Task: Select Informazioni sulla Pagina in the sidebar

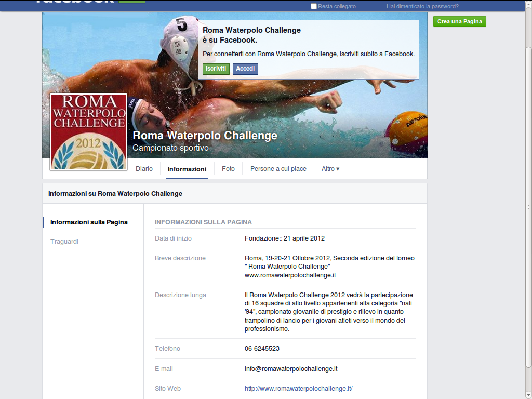Action: pyautogui.click(x=89, y=222)
